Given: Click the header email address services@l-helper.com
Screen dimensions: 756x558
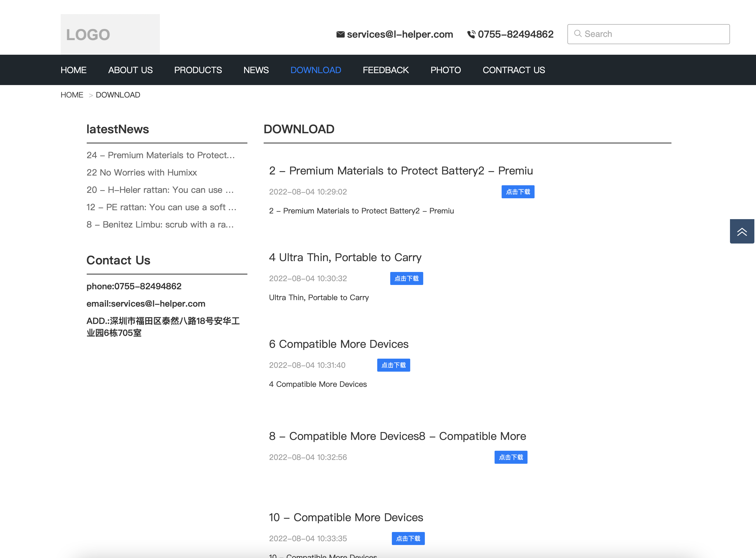Looking at the screenshot, I should 400,34.
